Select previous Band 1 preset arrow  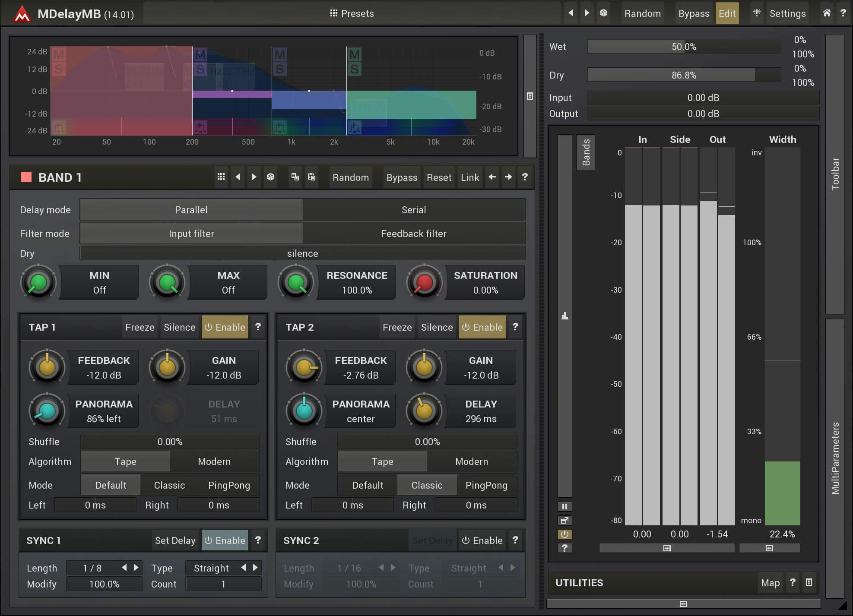pyautogui.click(x=238, y=177)
